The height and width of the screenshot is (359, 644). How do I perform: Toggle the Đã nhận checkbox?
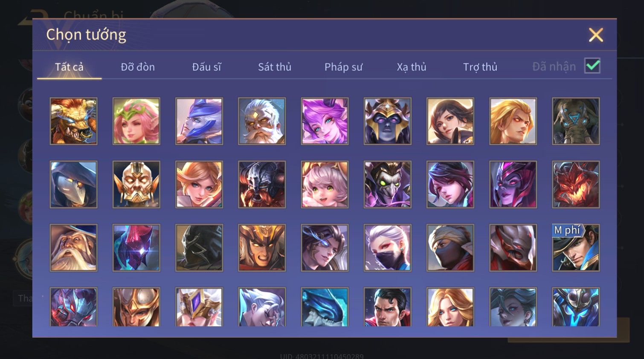[x=592, y=66]
